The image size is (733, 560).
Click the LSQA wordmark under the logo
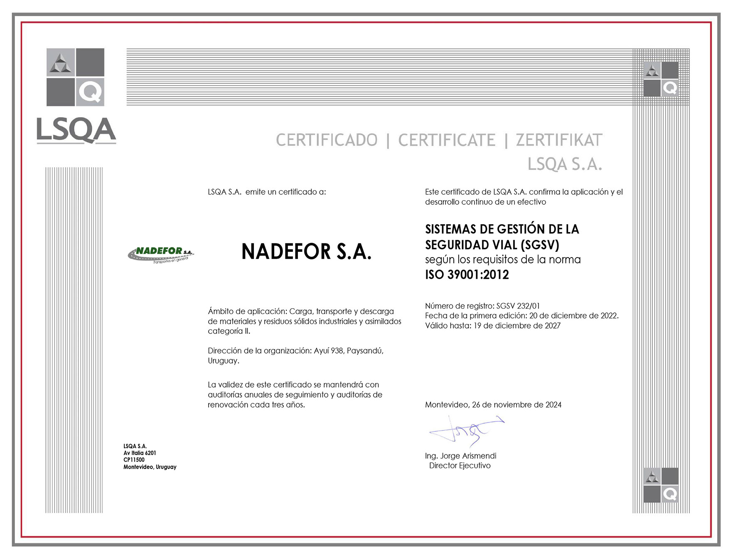[x=76, y=130]
